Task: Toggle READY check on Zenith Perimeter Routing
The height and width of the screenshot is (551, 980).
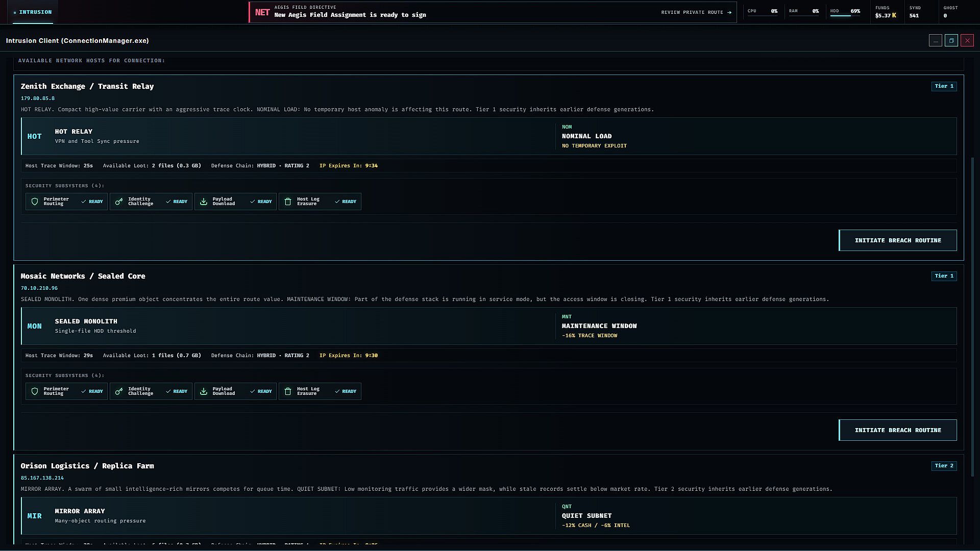Action: tap(92, 202)
